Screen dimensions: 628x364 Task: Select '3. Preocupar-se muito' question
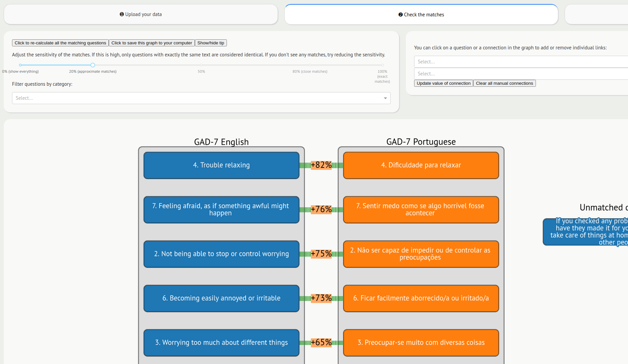pyautogui.click(x=421, y=343)
